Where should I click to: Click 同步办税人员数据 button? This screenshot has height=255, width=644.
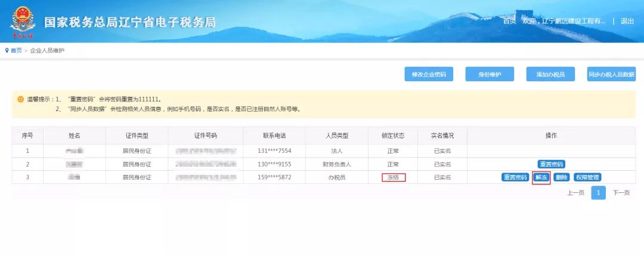pyautogui.click(x=611, y=75)
